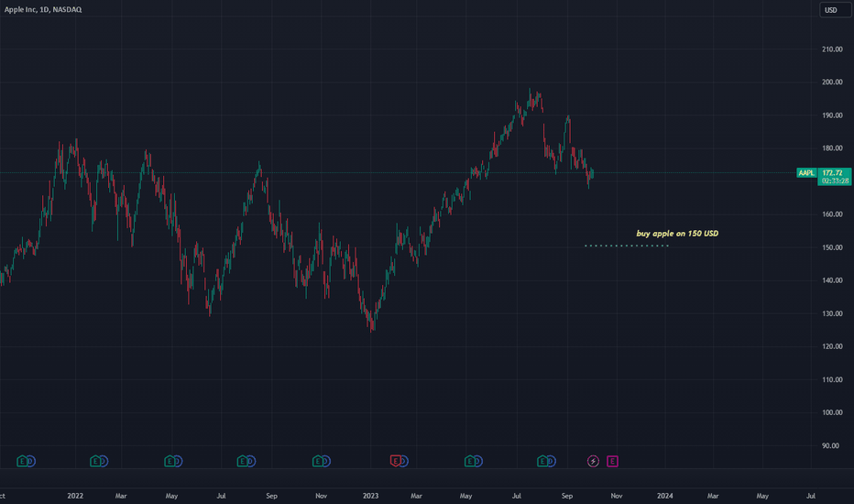The height and width of the screenshot is (504, 854).
Task: Click the Sep label before 2023
Action: point(271,496)
